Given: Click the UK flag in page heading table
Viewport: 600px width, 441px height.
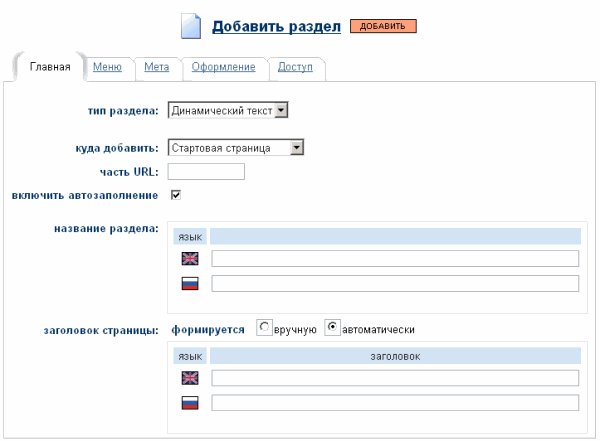Looking at the screenshot, I should click(x=189, y=378).
